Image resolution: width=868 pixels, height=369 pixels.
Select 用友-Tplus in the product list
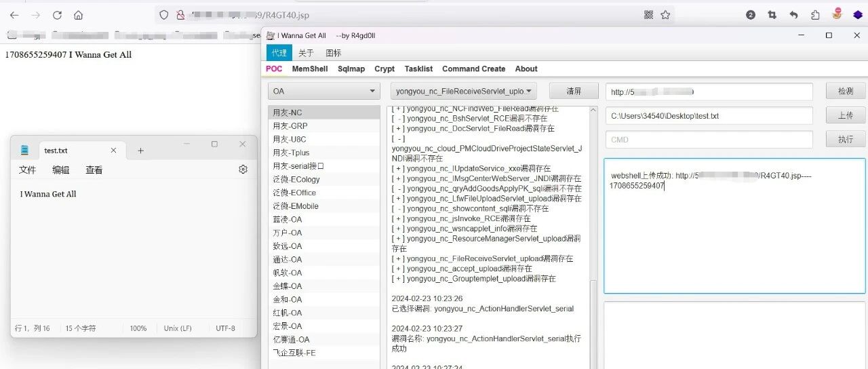[x=324, y=153]
